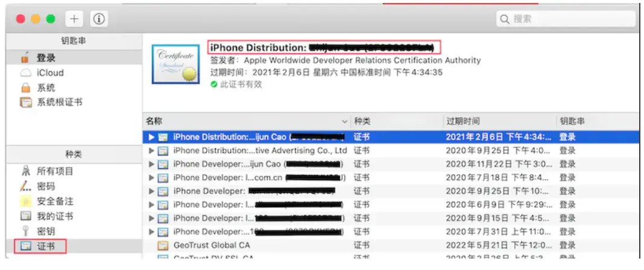Expand the iPhone Developer com.cn row

[151, 178]
